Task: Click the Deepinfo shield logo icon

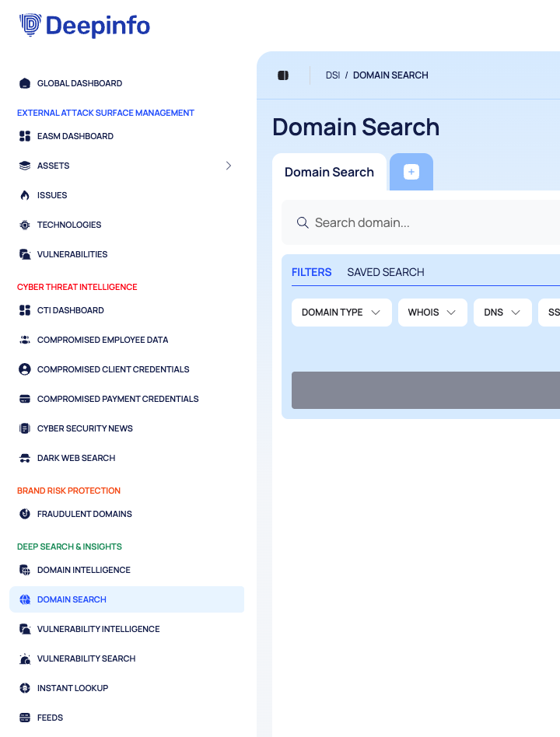Action: 30,26
